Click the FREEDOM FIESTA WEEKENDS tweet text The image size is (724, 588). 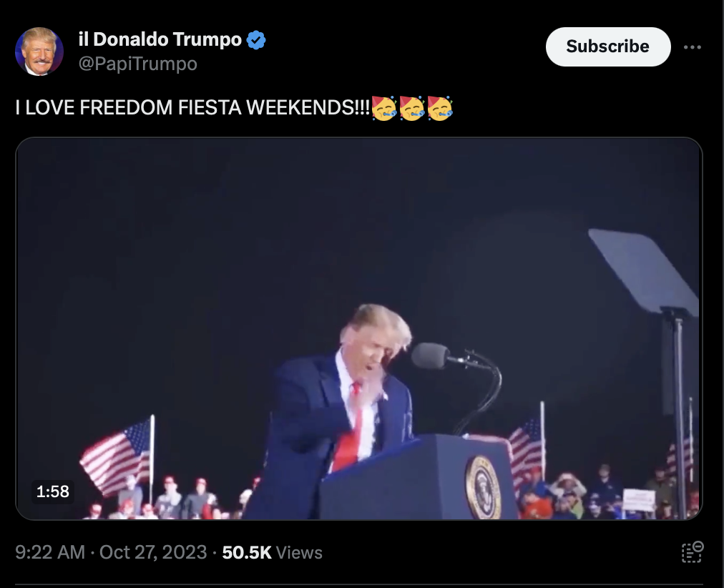[192, 107]
